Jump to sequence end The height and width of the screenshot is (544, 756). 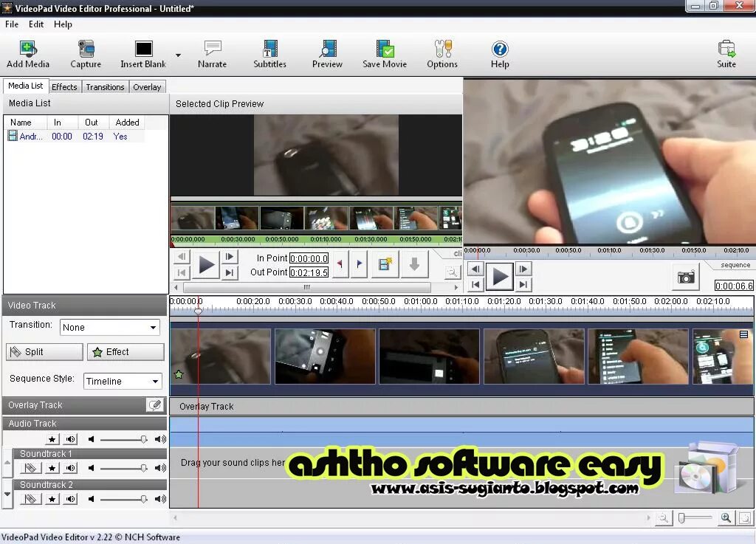click(523, 284)
